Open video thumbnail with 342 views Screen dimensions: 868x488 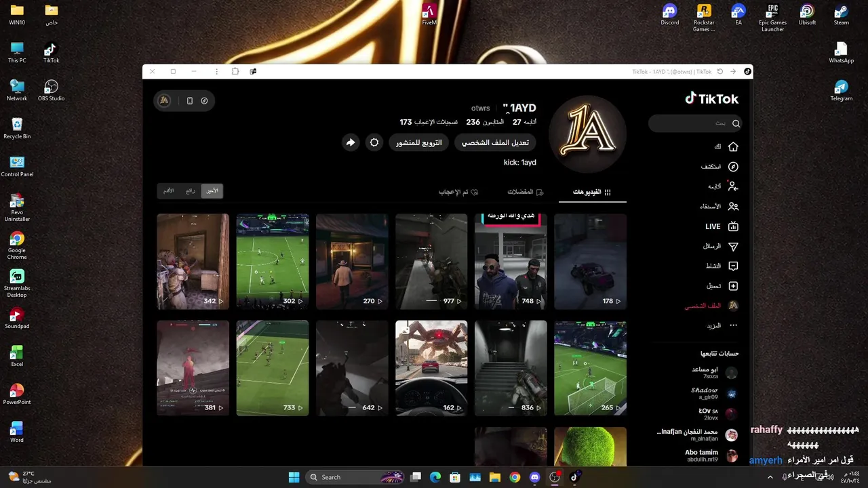point(193,262)
